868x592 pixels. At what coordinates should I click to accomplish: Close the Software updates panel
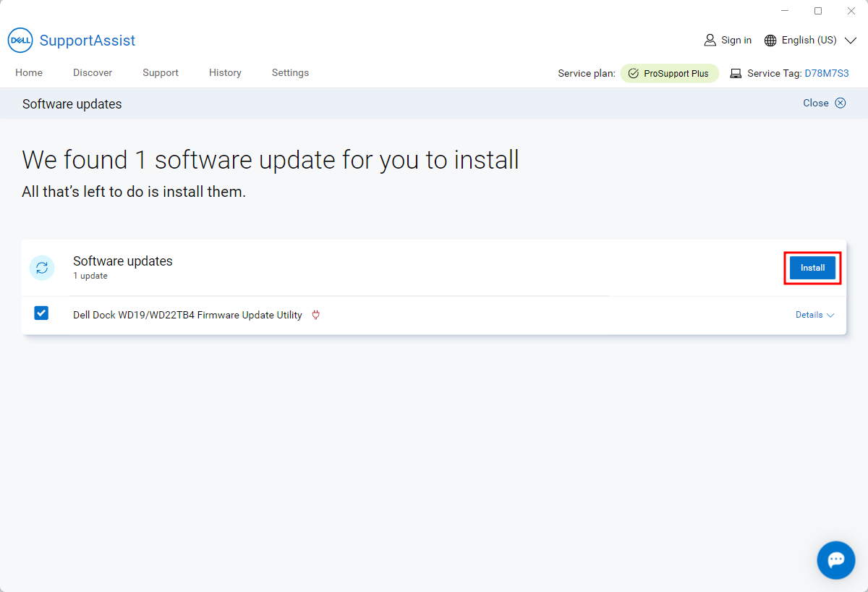[824, 103]
